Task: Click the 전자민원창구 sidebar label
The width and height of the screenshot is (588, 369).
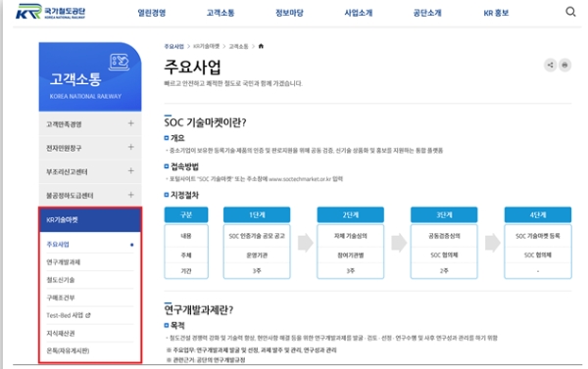Action: tap(64, 148)
